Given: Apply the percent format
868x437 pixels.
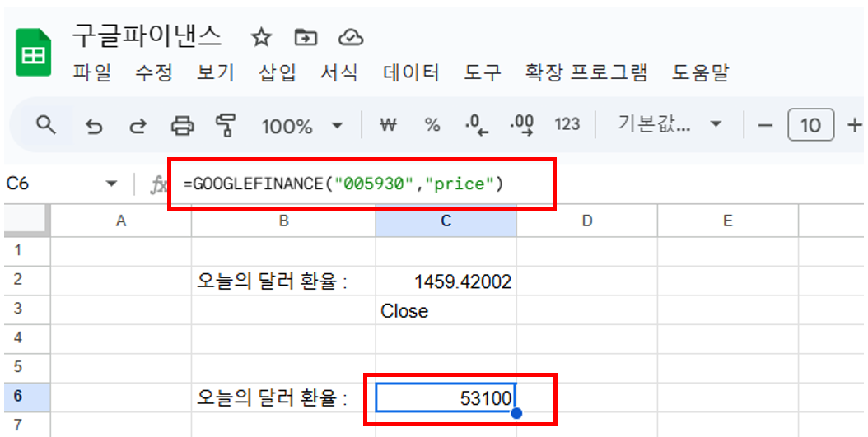Looking at the screenshot, I should 432,125.
